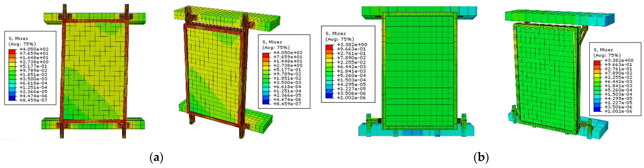Click the yellow swatch +5.177e-01 in leftmost legend
Viewport: 644px width, 168px height.
12,65
